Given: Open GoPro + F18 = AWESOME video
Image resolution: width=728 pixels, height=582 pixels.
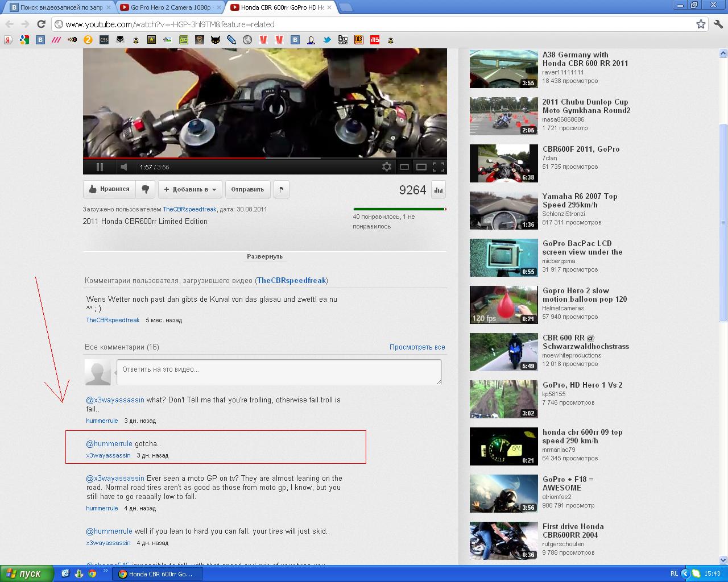Looking at the screenshot, I should pos(568,484).
